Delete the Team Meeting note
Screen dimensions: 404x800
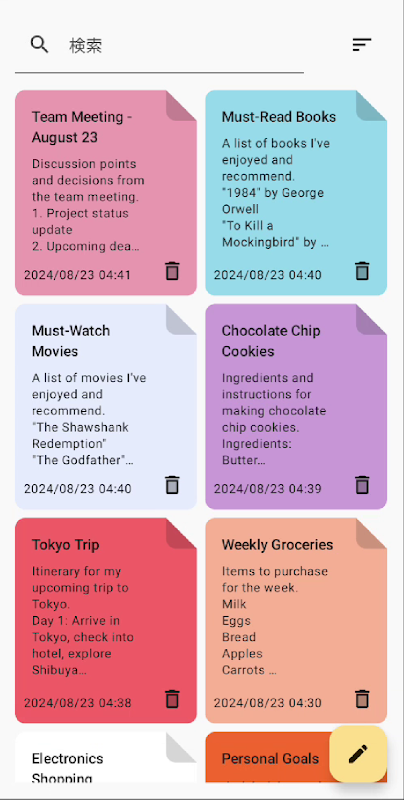point(172,270)
